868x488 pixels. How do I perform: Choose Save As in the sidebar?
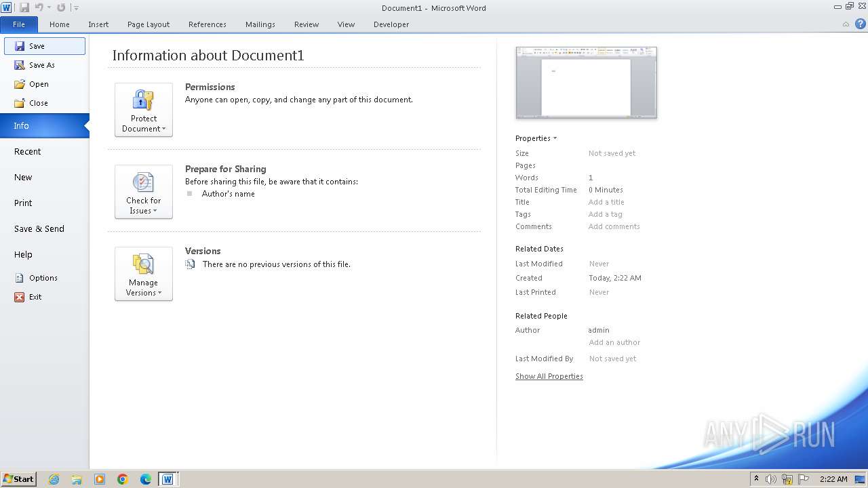[45, 65]
